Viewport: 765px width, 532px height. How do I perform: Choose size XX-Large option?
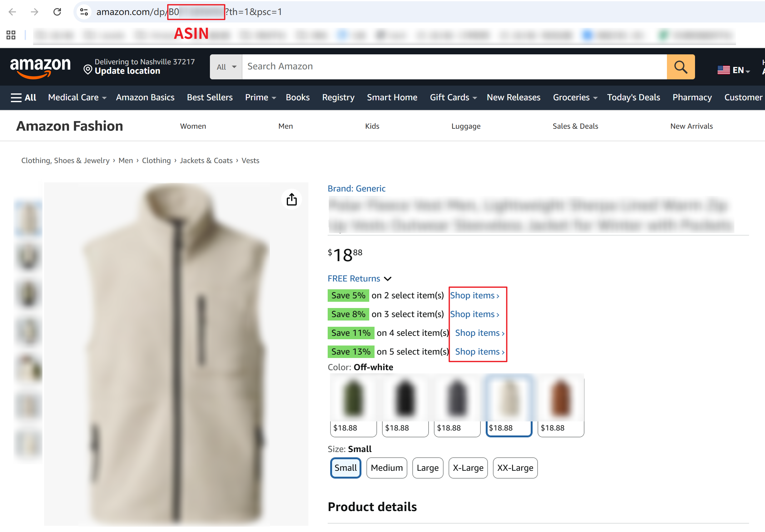515,468
